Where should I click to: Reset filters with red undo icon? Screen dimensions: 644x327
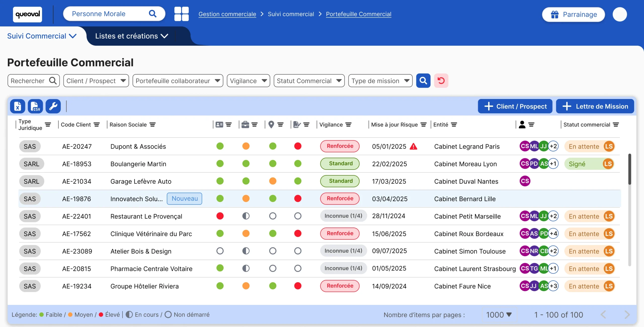point(441,81)
